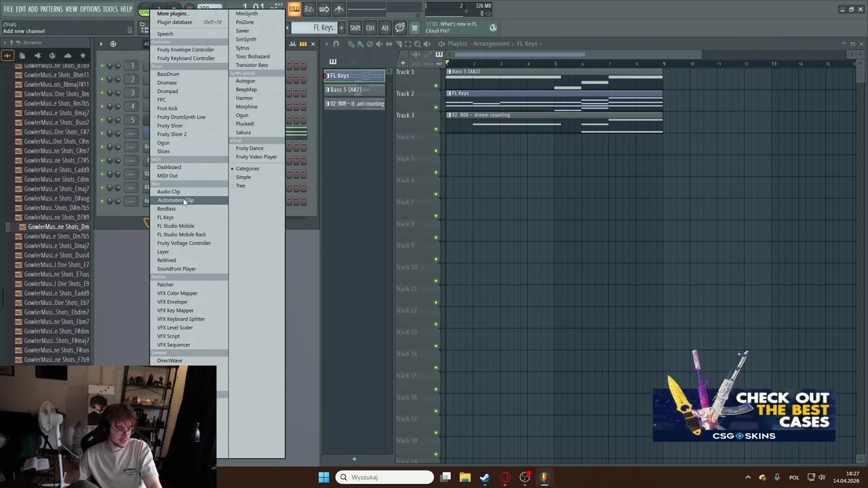This screenshot has width=868, height=488.
Task: Select the Tree view radio option
Action: click(240, 186)
